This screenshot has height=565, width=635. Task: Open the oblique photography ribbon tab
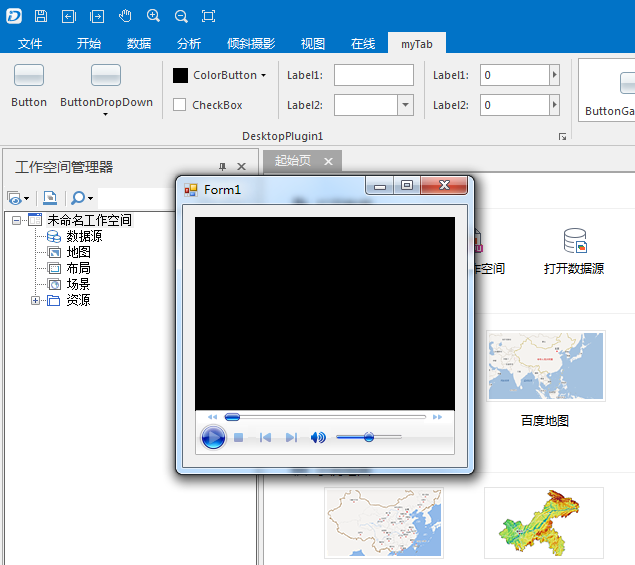[251, 44]
